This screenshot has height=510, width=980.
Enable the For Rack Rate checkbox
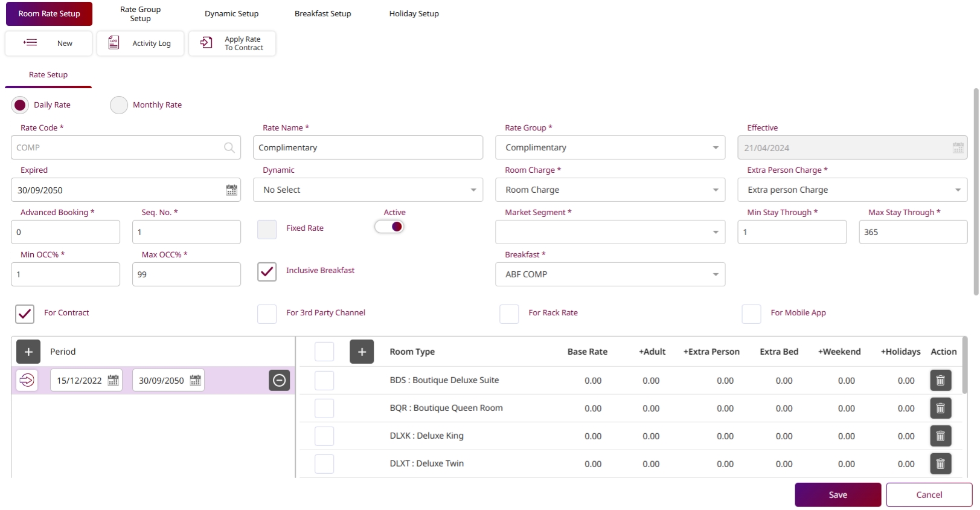(509, 314)
